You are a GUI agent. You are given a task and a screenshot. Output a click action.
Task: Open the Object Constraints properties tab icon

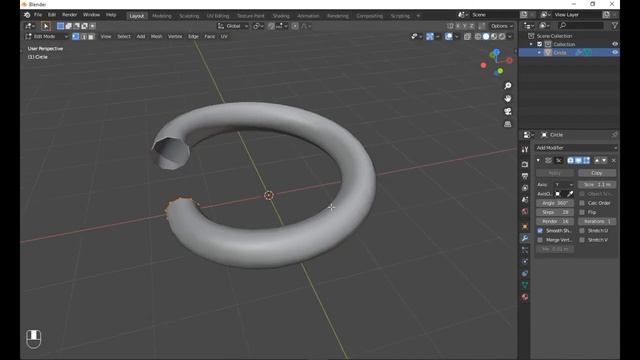point(525,273)
